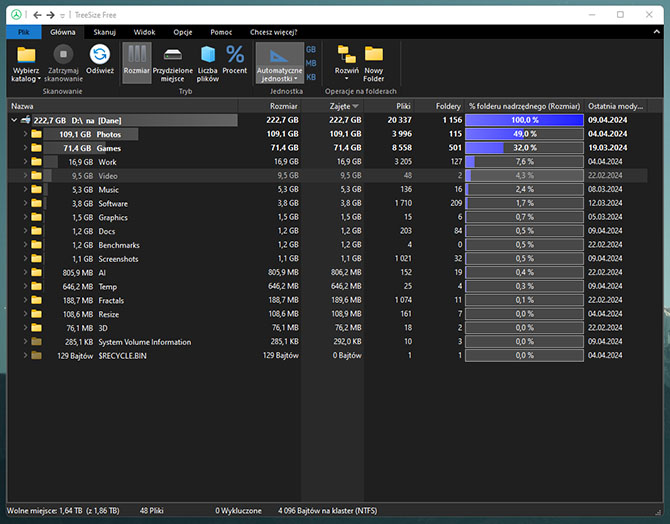The width and height of the screenshot is (670, 524).
Task: Click the Temp folder icon
Action: point(37,286)
